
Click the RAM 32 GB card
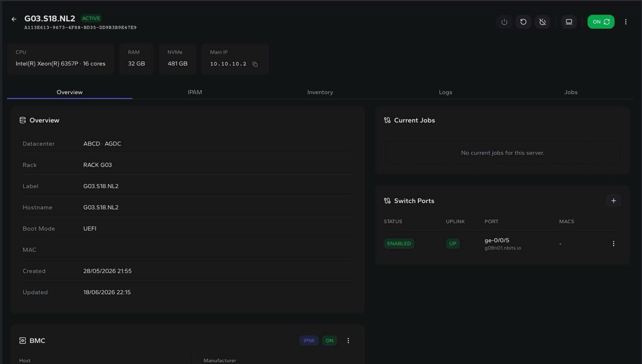[136, 59]
